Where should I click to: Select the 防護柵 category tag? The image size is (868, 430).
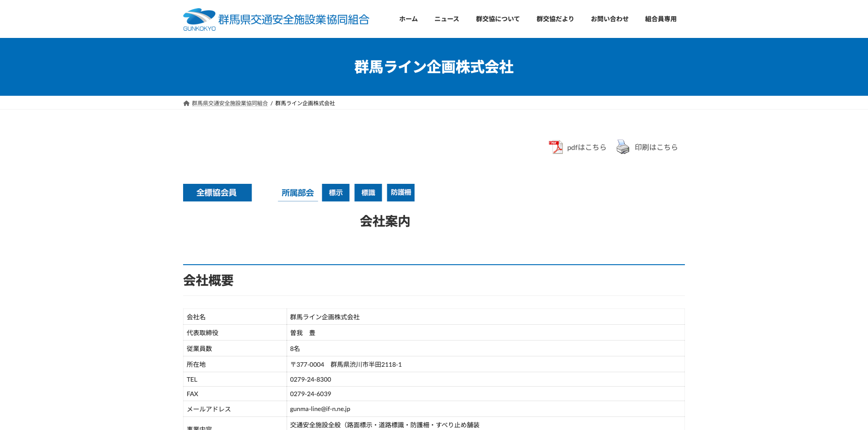(x=401, y=192)
